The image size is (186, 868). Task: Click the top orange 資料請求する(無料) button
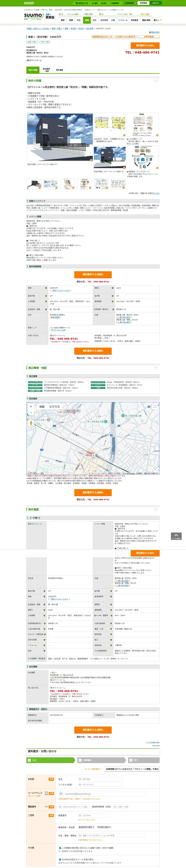[x=145, y=45]
